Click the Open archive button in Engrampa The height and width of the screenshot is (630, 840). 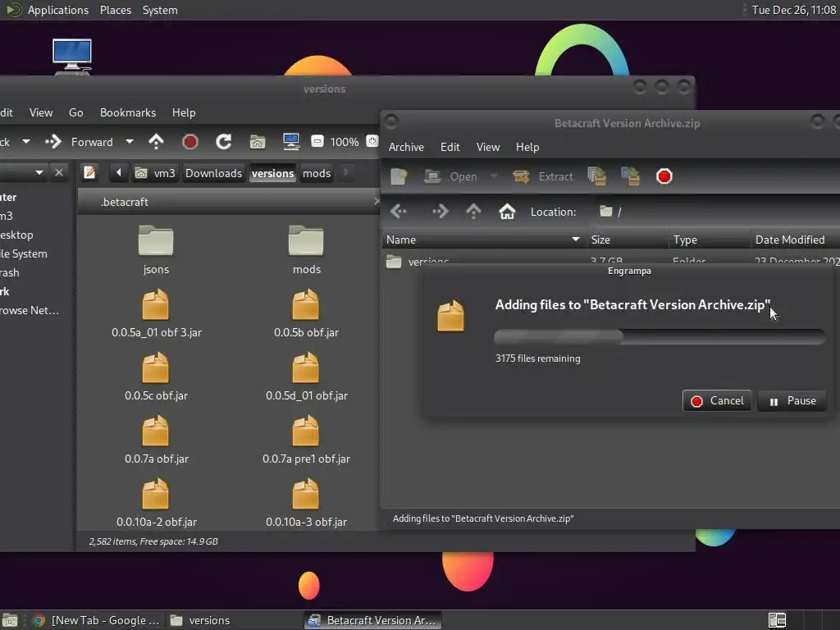pyautogui.click(x=450, y=176)
